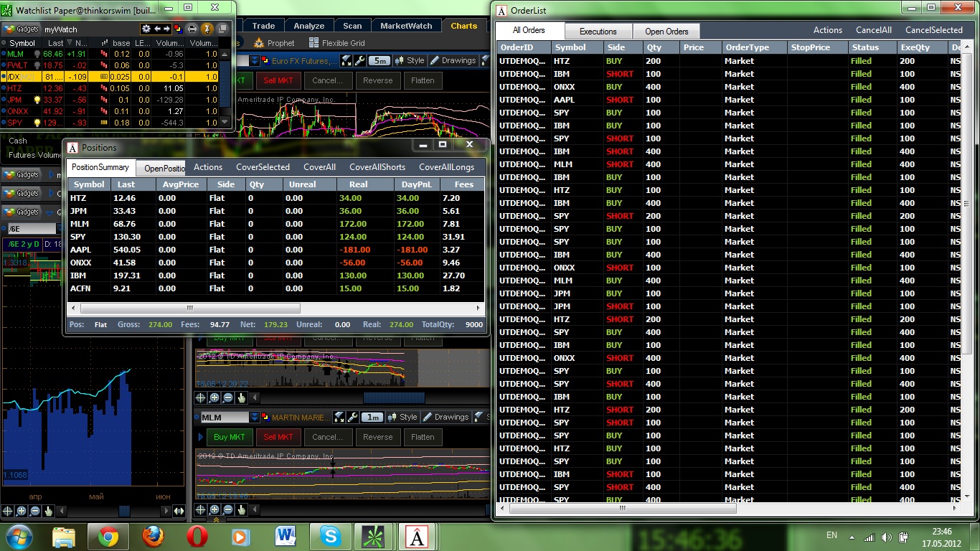Open the watchlist settings gear icon
The height and width of the screenshot is (551, 980).
pos(146,29)
